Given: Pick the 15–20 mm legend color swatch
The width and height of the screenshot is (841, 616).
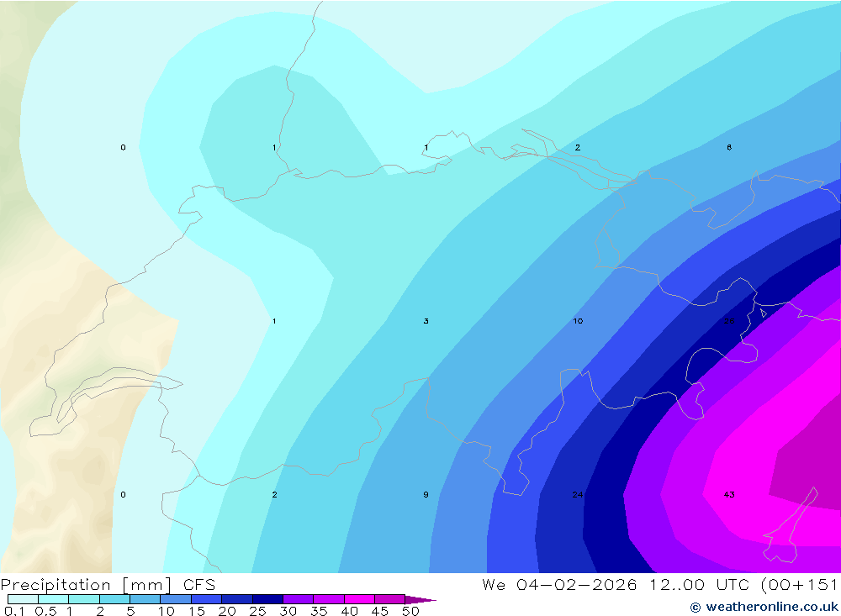Looking at the screenshot, I should coord(207,599).
